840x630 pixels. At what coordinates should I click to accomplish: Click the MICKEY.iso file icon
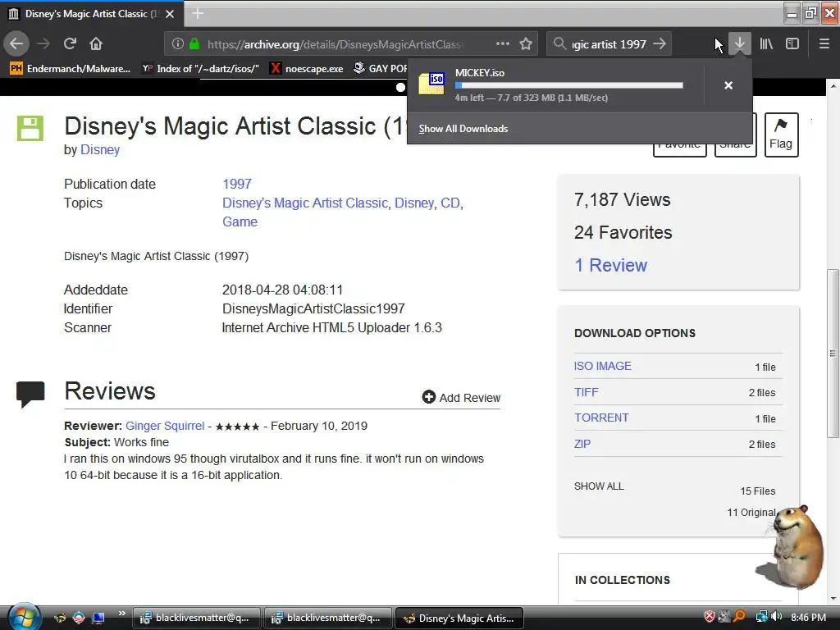431,84
